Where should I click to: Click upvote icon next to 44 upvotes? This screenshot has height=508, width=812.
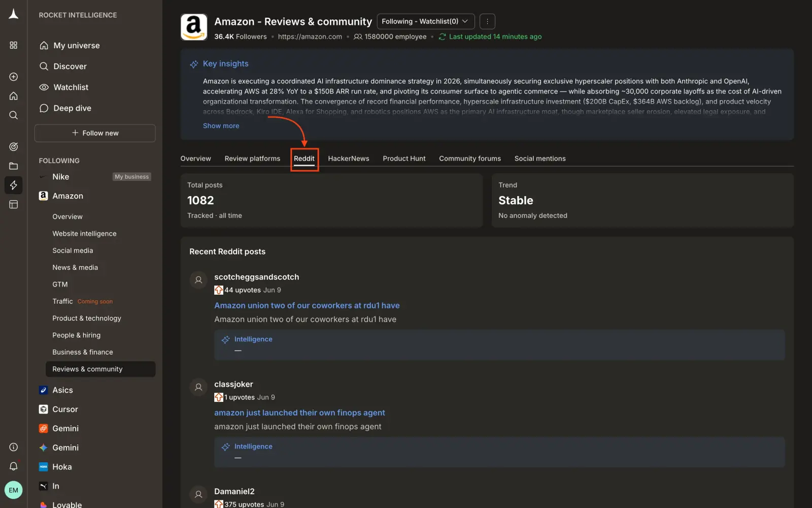pyautogui.click(x=219, y=290)
